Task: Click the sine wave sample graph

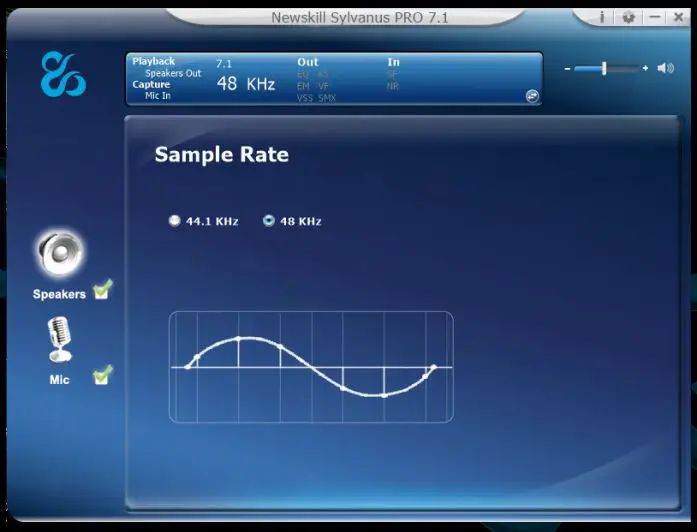Action: click(x=311, y=367)
